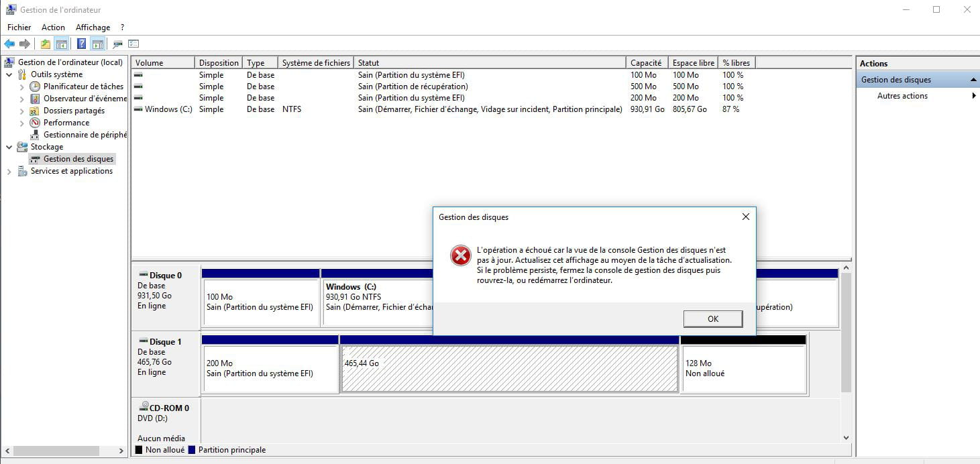Click the red error icon in dialog

(460, 255)
